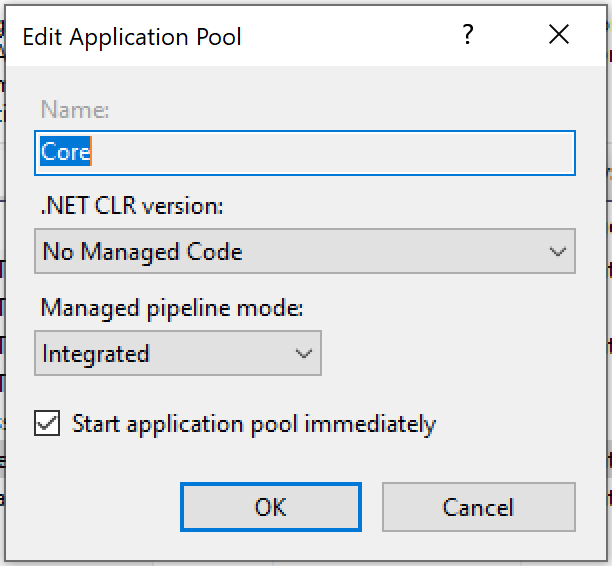Expand the Managed pipeline mode dropdown
612x566 pixels.
pos(177,354)
